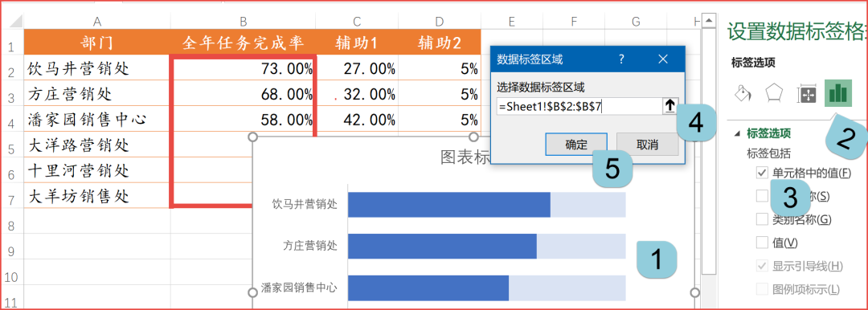Select the Label Options bar chart icon
The image size is (868, 310).
click(837, 92)
